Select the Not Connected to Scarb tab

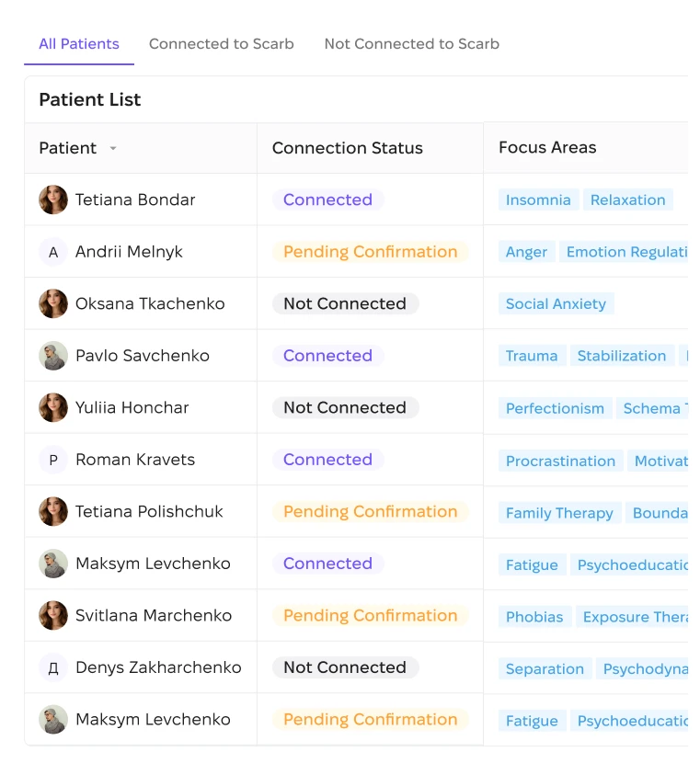click(411, 44)
